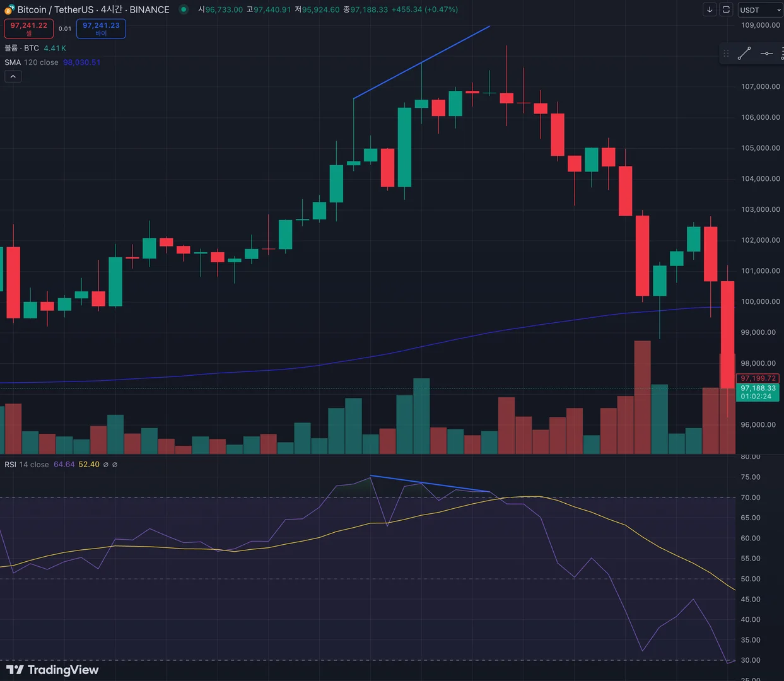The height and width of the screenshot is (681, 784).
Task: Select the SMA 120 close legend
Action: pyautogui.click(x=31, y=62)
